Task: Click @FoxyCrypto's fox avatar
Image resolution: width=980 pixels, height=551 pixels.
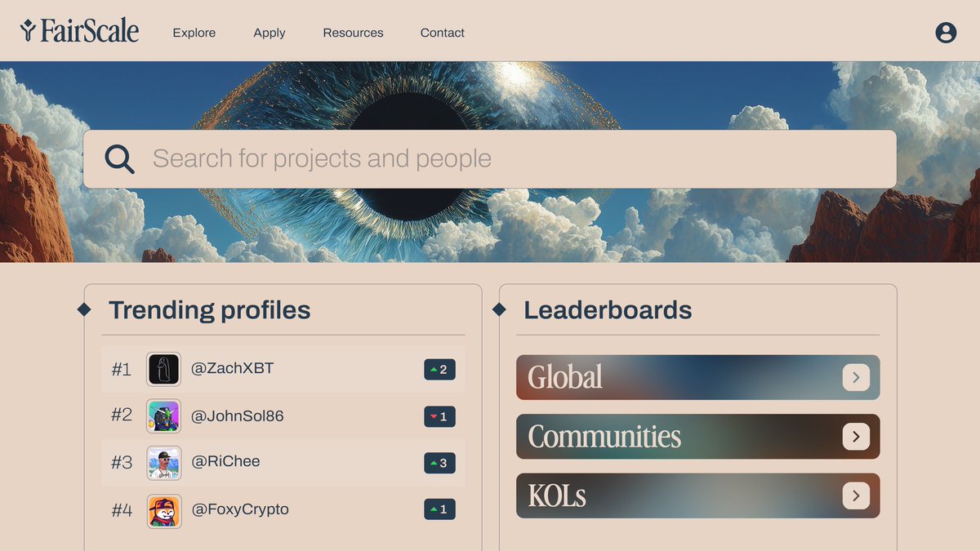Action: [163, 509]
